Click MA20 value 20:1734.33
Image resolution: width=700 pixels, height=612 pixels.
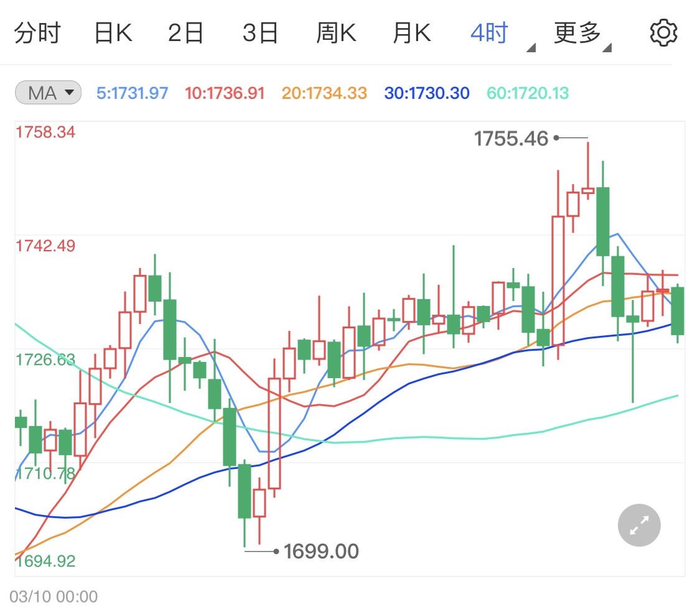pos(324,93)
